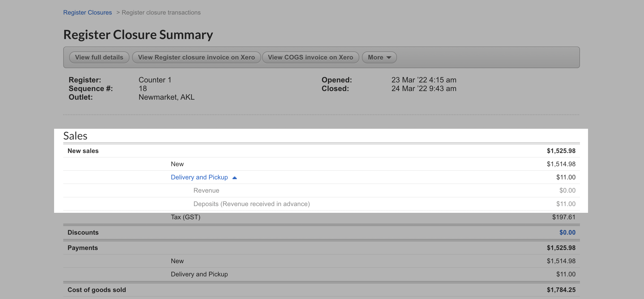Screen dimensions: 644x299
Task: Select the New sales header row
Action: 83,151
